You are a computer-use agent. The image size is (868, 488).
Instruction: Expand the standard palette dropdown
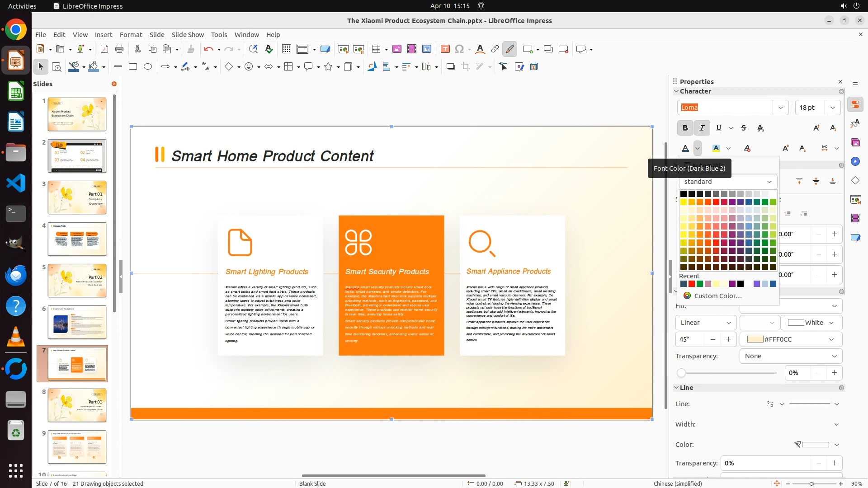pos(769,182)
